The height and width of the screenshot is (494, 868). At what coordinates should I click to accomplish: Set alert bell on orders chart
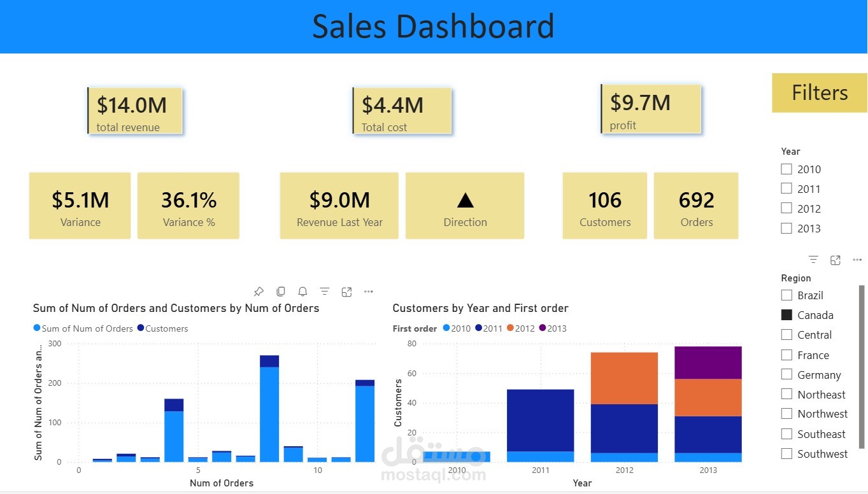(302, 292)
